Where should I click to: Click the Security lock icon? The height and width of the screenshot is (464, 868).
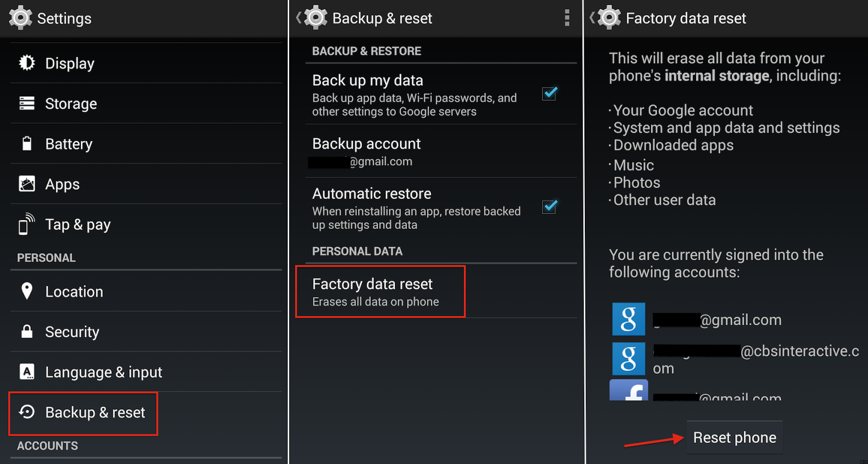[x=27, y=331]
